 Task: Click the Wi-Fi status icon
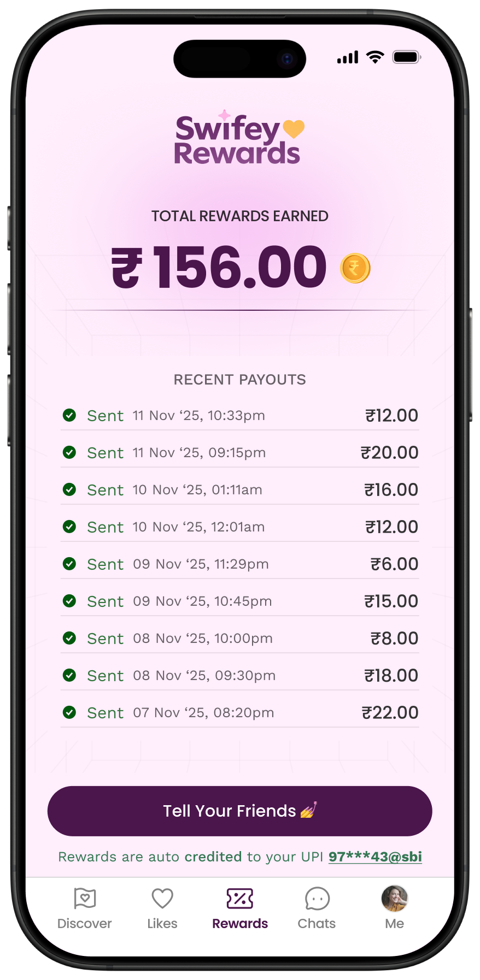point(375,57)
